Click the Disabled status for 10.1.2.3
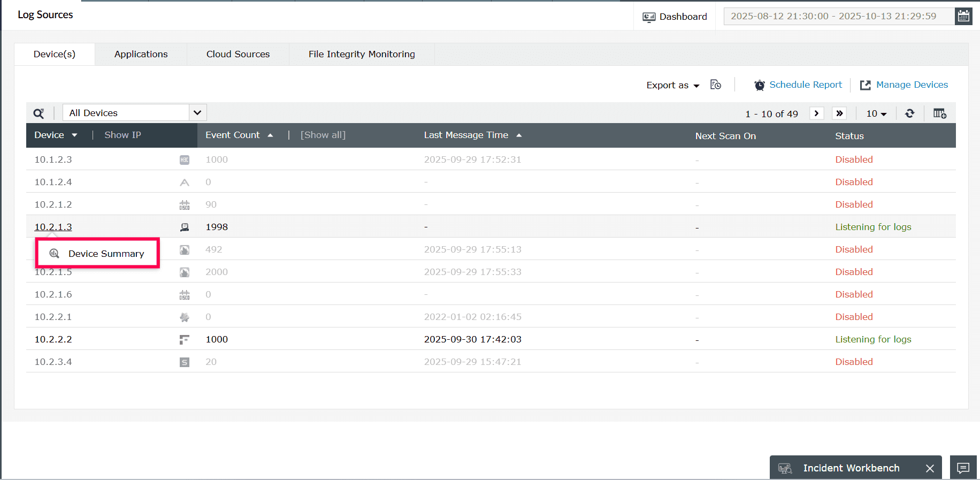This screenshot has height=480, width=980. point(854,159)
